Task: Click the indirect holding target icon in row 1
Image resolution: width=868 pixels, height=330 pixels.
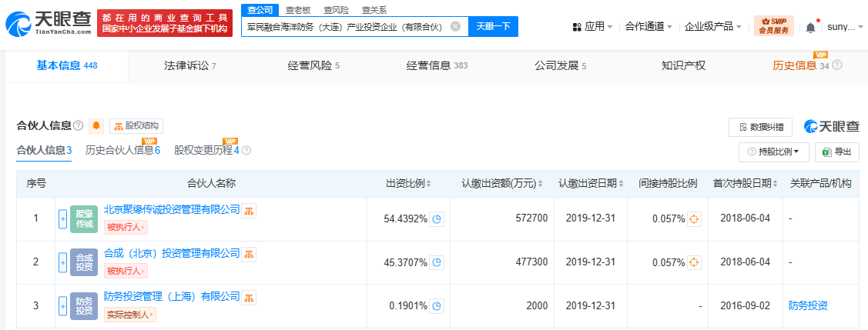Action: point(694,219)
